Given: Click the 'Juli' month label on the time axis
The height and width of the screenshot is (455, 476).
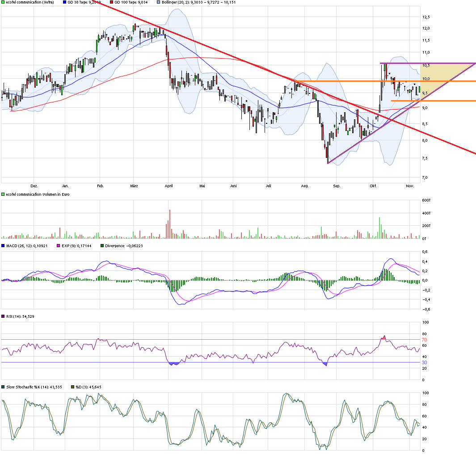Looking at the screenshot, I should tap(268, 186).
